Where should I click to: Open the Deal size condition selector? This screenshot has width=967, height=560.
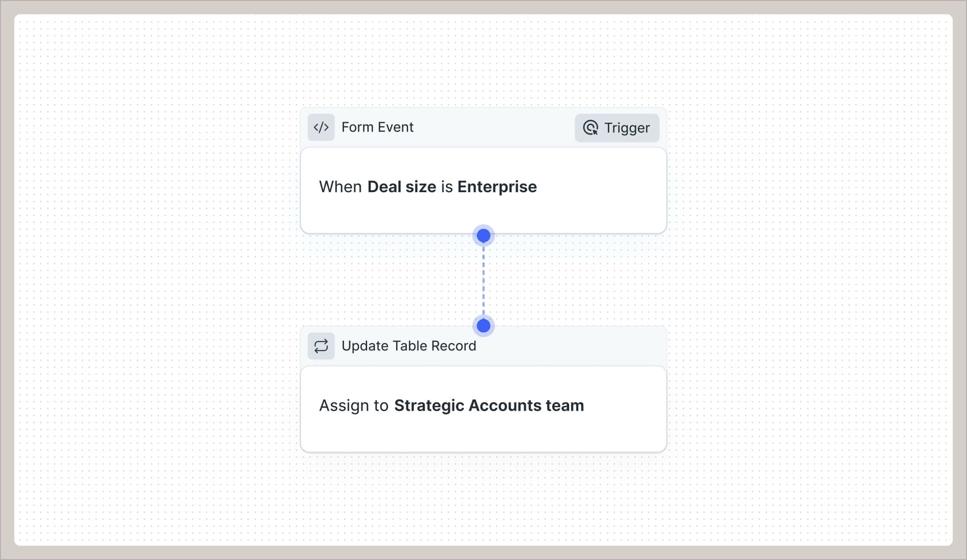402,187
